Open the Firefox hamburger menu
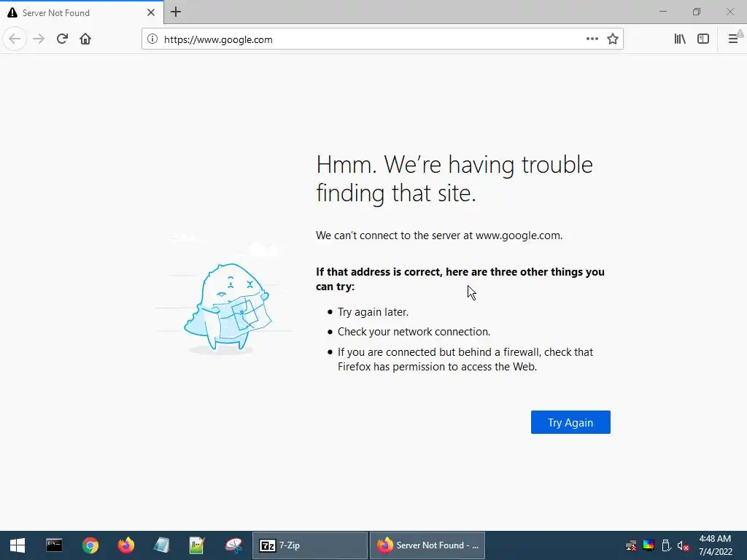This screenshot has width=747, height=560. [x=733, y=39]
